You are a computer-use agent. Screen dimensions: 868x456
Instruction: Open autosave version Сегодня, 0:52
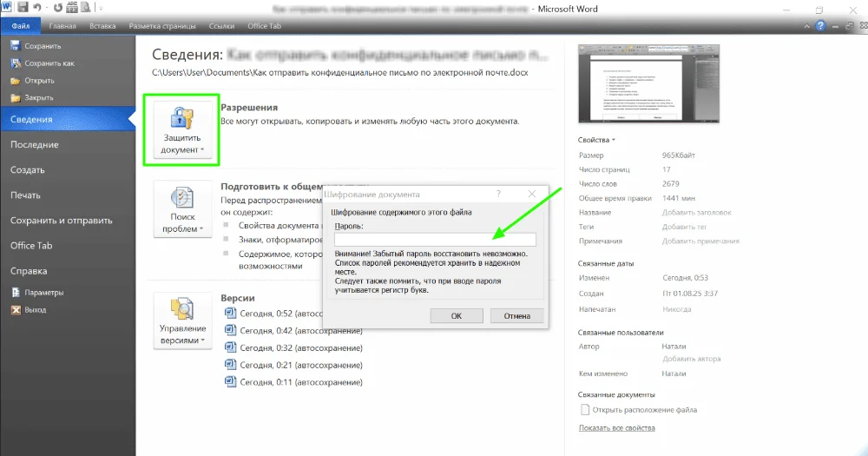tap(273, 314)
